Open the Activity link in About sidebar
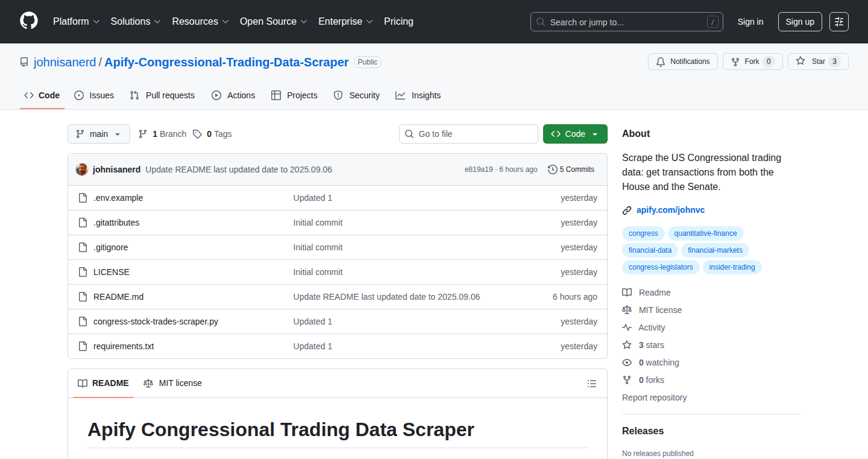 (644, 328)
